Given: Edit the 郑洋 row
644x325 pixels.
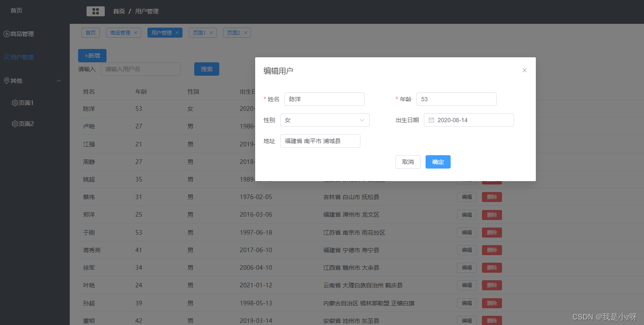Looking at the screenshot, I should [x=467, y=215].
